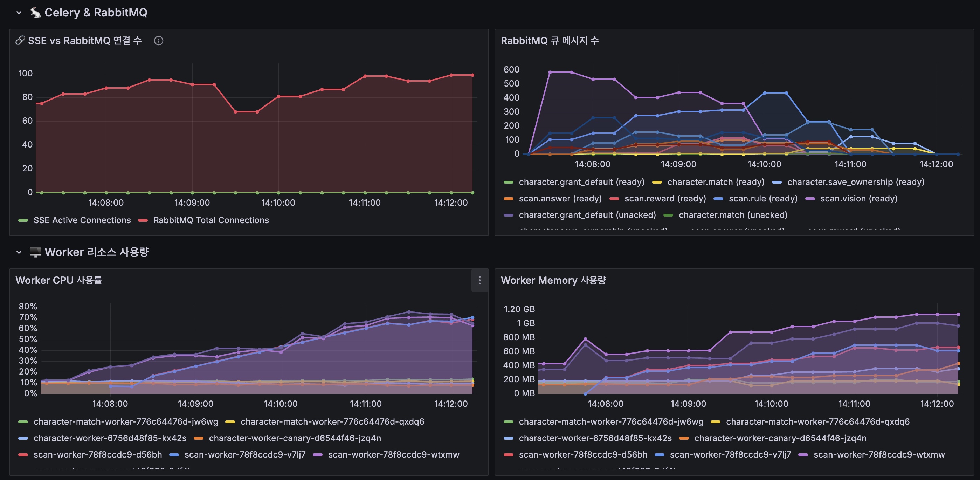Toggle the scan.vision (ready) legend series

[x=859, y=199]
